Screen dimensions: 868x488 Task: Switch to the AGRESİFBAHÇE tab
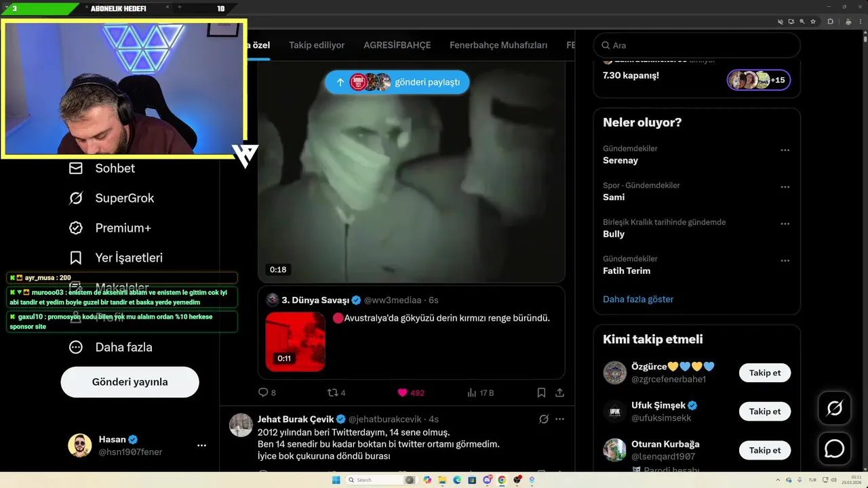[x=397, y=45]
